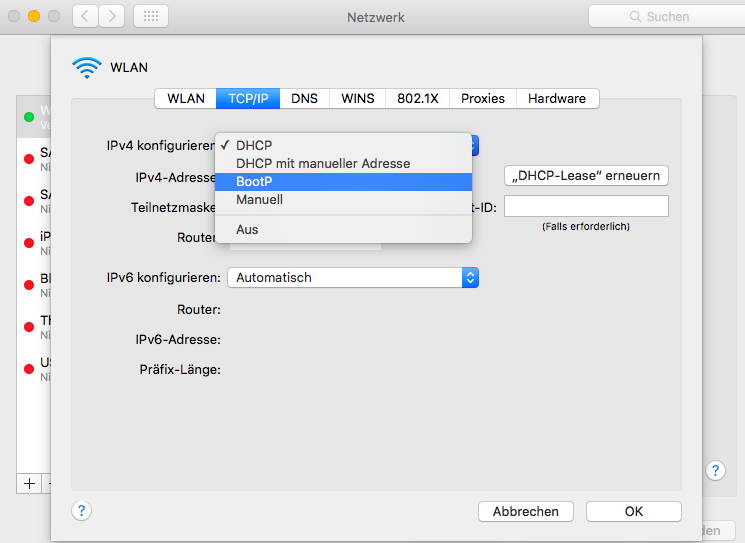
Task: Choose Manuell configuration option
Action: coord(259,199)
